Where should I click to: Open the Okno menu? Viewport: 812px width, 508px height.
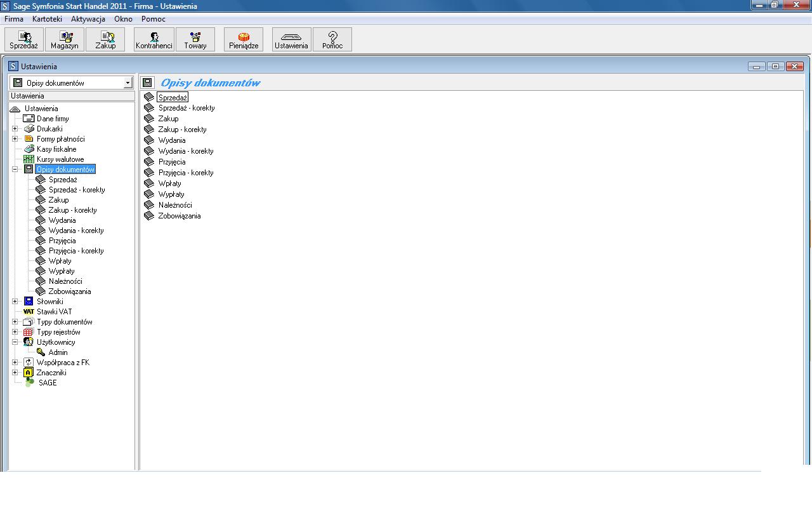coord(123,19)
